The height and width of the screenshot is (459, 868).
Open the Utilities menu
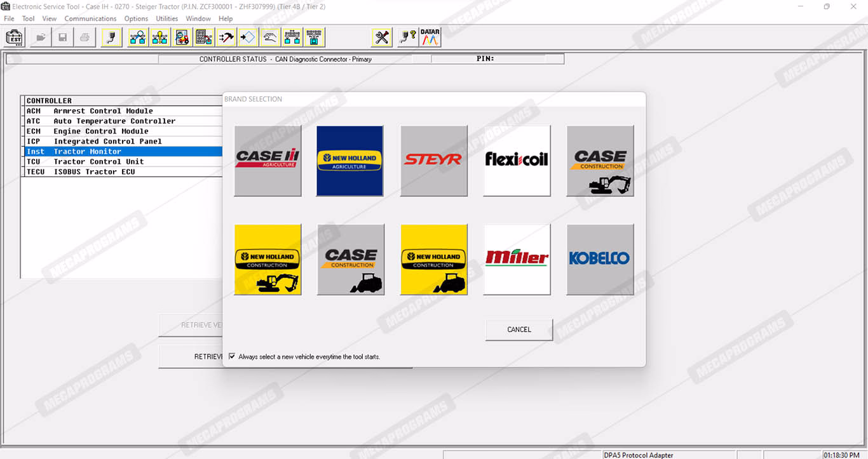tap(167, 18)
